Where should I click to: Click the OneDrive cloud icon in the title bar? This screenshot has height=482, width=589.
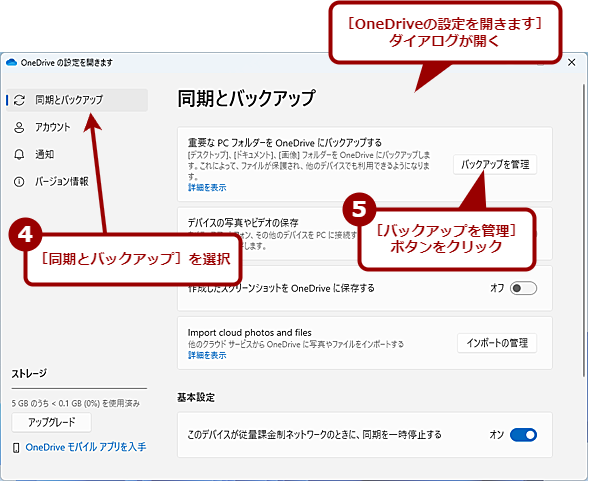12,62
